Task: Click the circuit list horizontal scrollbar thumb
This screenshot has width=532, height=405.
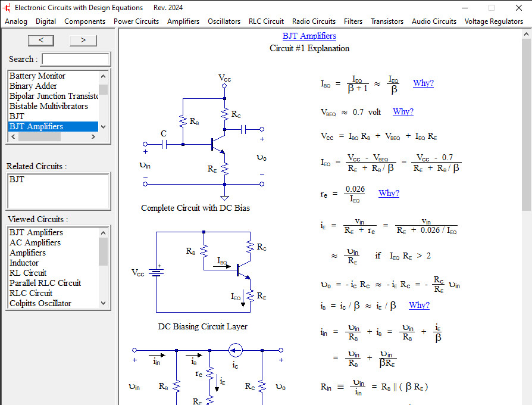Action: point(39,136)
